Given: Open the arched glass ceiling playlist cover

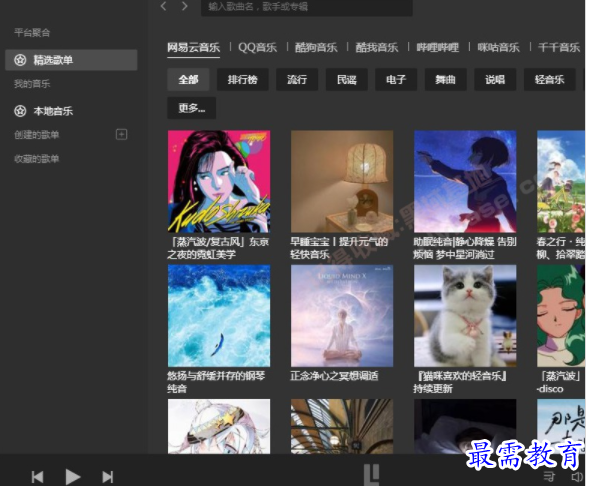Looking at the screenshot, I should coord(342,426).
